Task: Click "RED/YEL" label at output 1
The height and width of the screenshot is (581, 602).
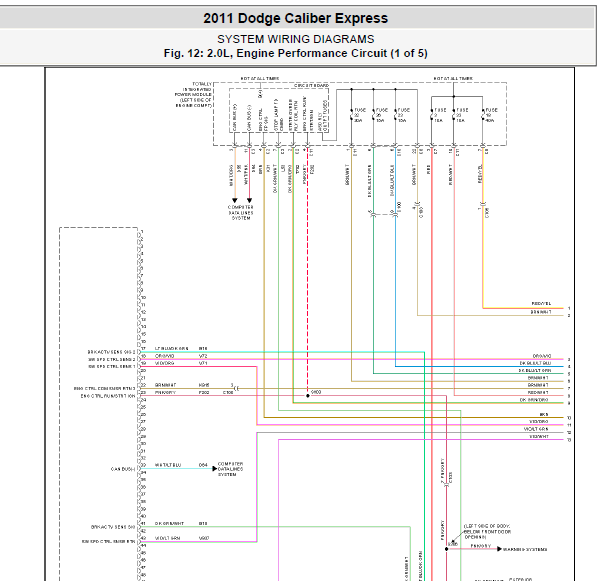Action: tap(541, 303)
